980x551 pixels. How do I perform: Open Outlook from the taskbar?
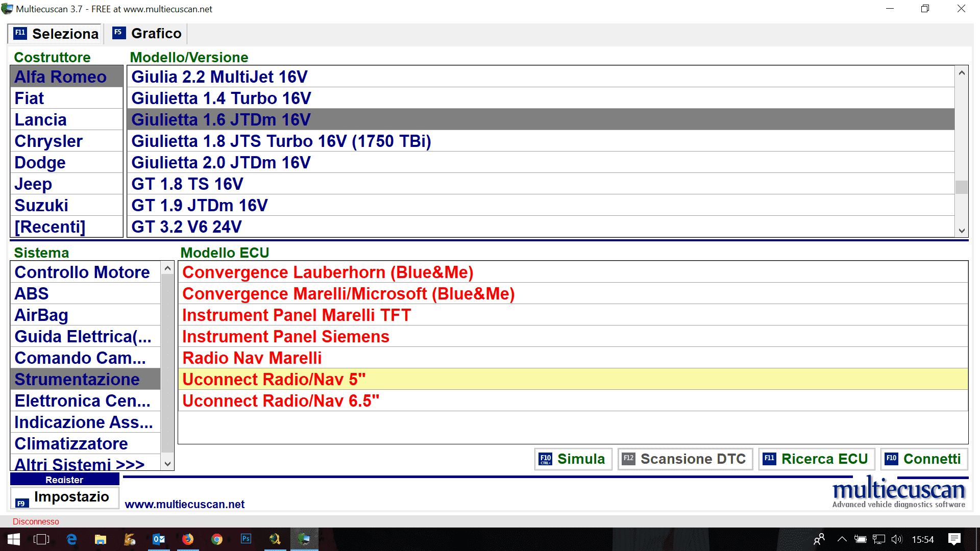point(159,539)
